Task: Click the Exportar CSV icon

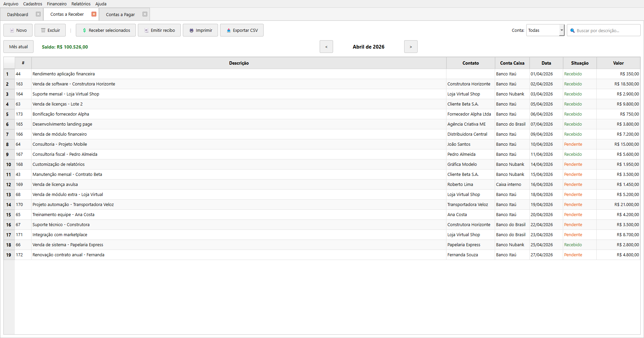Action: [229, 30]
